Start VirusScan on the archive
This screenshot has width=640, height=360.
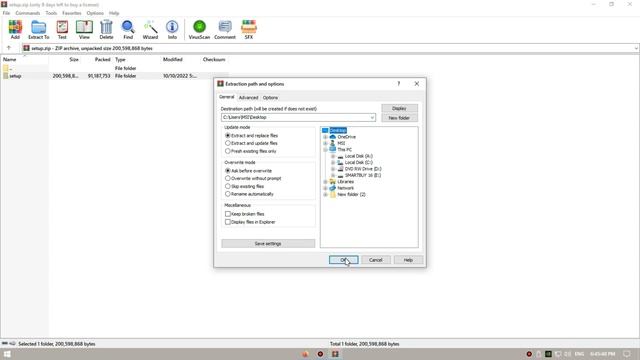point(199,29)
